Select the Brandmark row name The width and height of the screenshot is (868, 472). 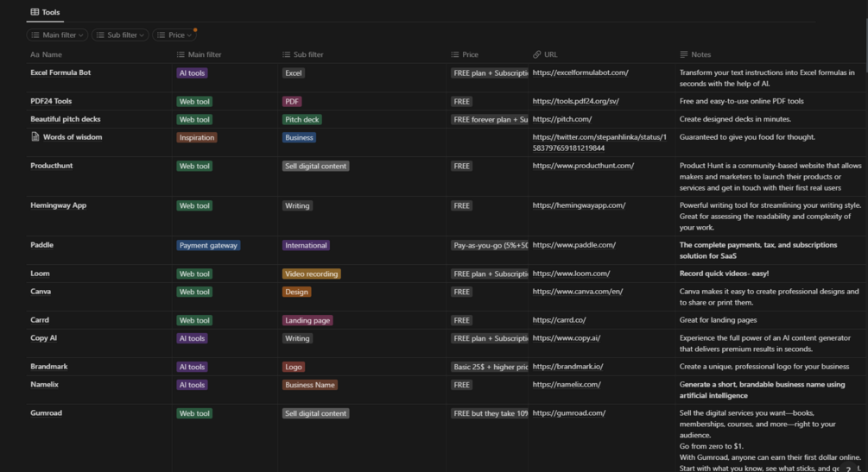click(48, 367)
